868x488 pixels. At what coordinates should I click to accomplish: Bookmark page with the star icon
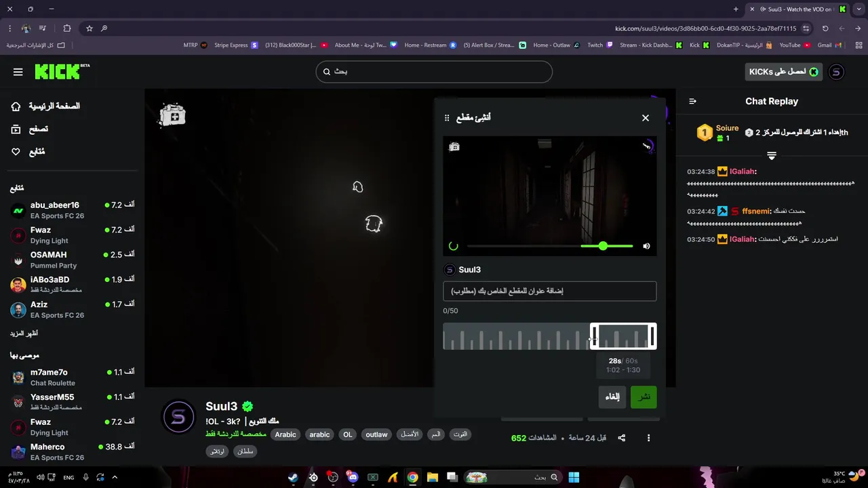pos(89,28)
